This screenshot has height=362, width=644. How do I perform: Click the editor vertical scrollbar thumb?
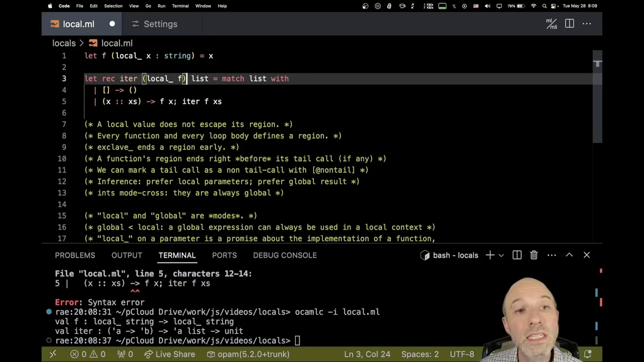(x=598, y=97)
